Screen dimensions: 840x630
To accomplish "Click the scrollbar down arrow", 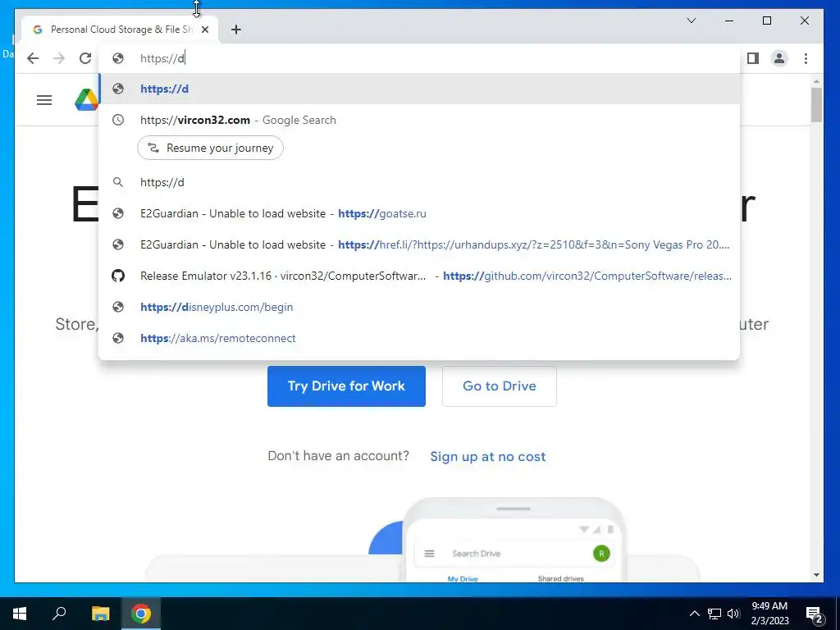I will pos(816,575).
